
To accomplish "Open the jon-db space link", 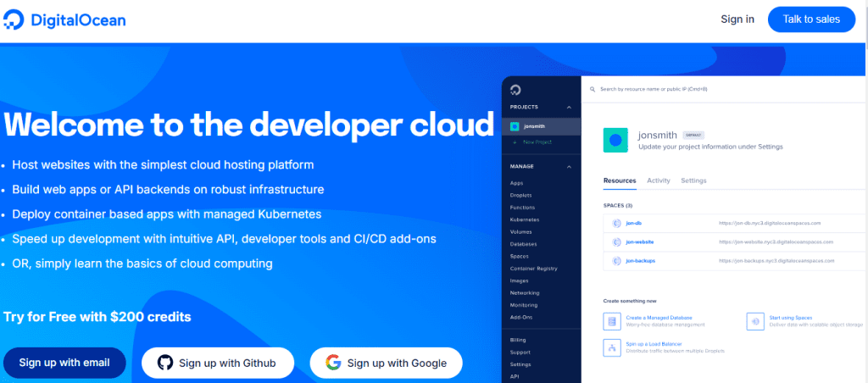I will (x=633, y=224).
